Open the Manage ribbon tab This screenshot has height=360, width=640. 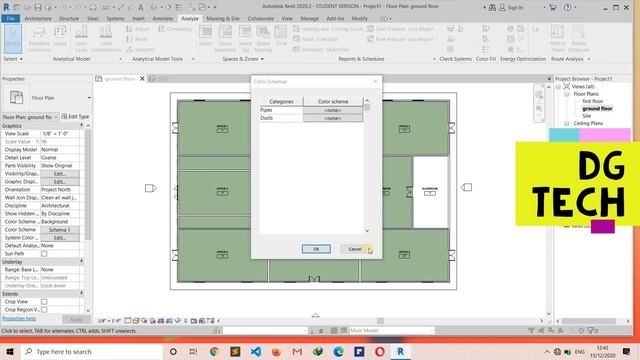click(x=309, y=19)
